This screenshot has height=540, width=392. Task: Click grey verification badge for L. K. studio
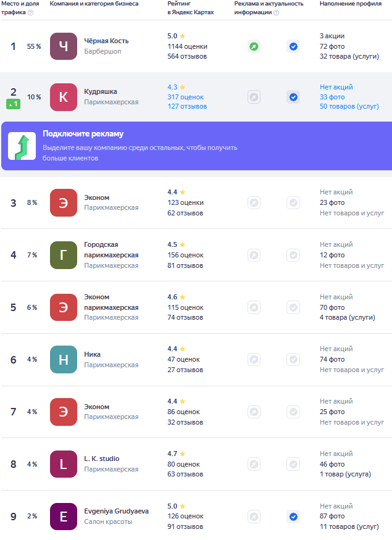(293, 464)
